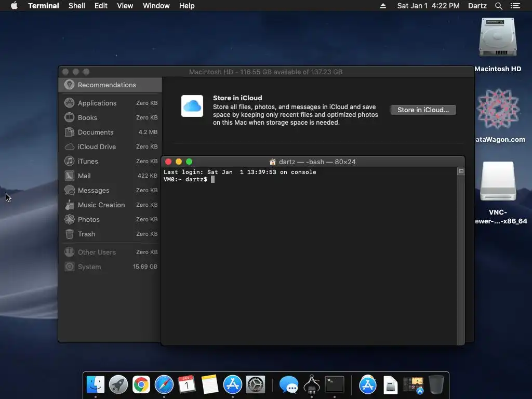
Task: Open App Store icon left of System Preferences
Action: pos(232,384)
